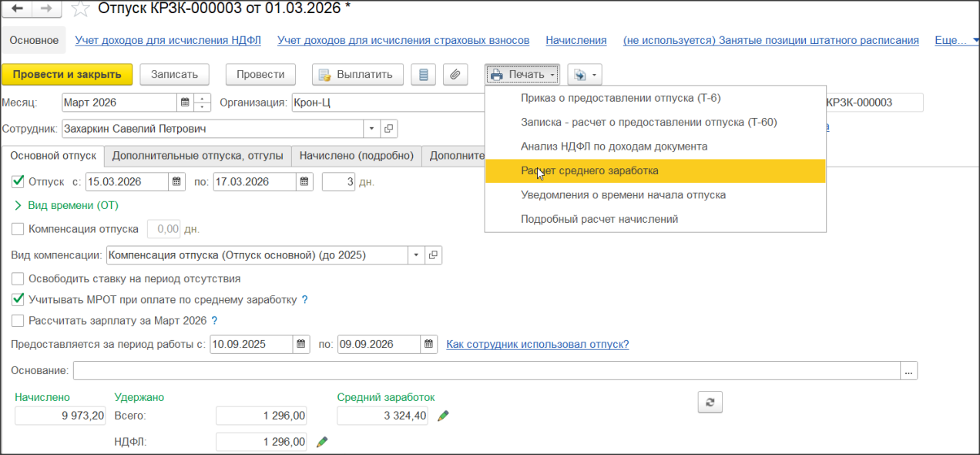This screenshot has height=455, width=980.
Task: Open the Вид компенсации dropdown arrow
Action: tap(417, 255)
